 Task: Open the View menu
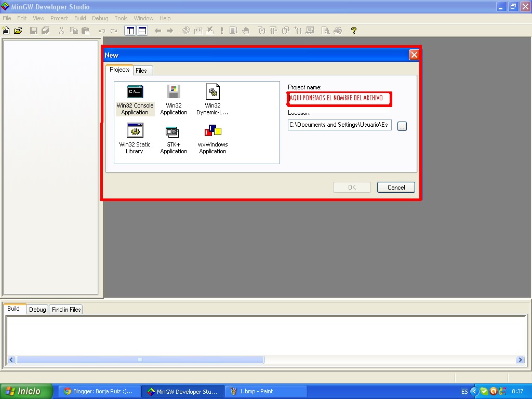[x=38, y=18]
